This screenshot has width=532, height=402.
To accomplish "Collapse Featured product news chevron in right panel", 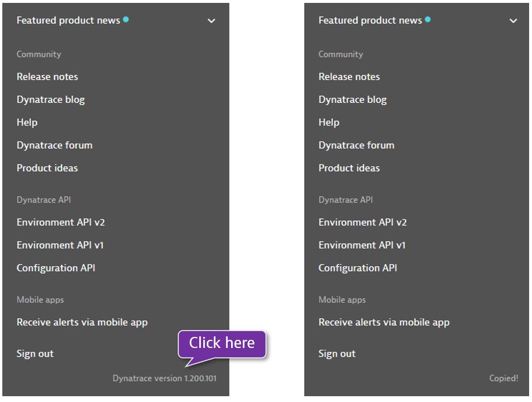I will click(513, 21).
